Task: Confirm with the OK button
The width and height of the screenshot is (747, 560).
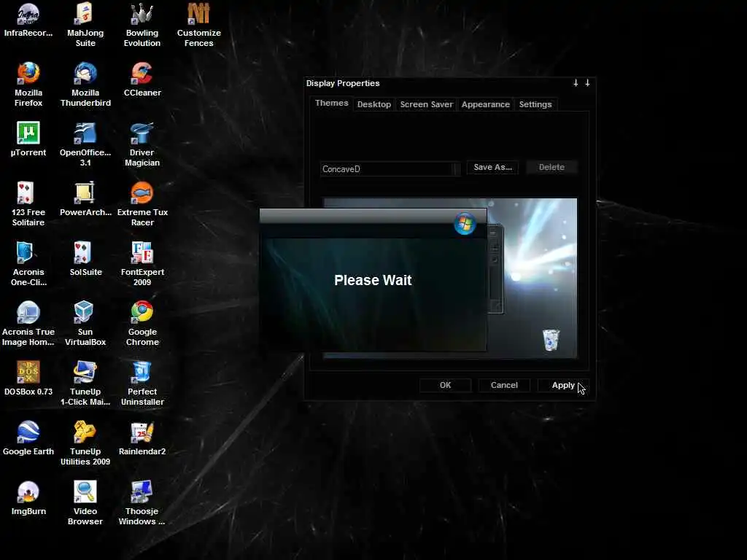Action: [446, 385]
